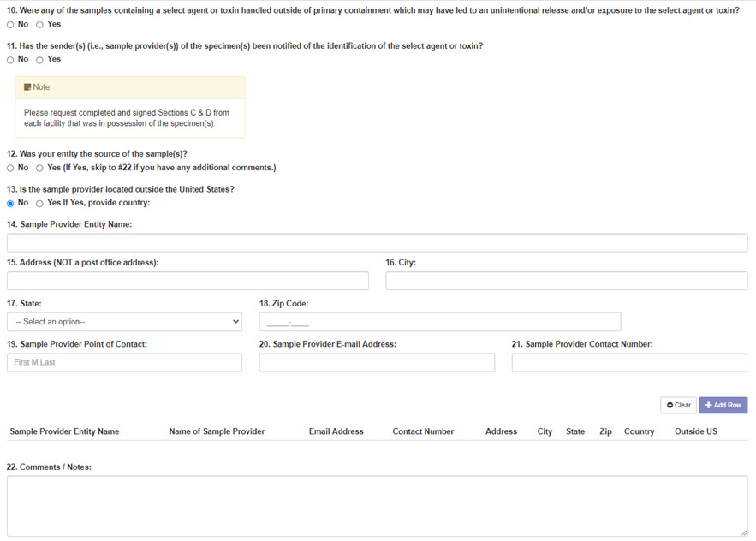Click the Comments / Notes text area
This screenshot has height=541, width=756.
click(377, 506)
